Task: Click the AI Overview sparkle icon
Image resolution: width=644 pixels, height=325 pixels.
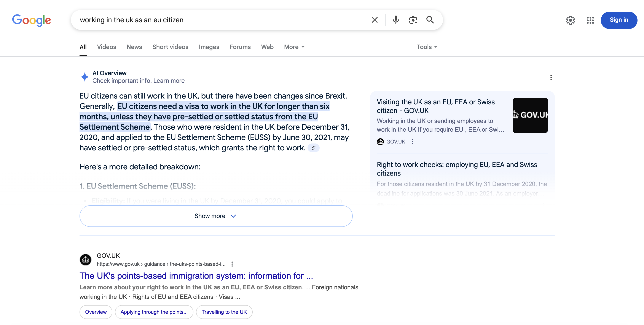Action: pyautogui.click(x=84, y=77)
